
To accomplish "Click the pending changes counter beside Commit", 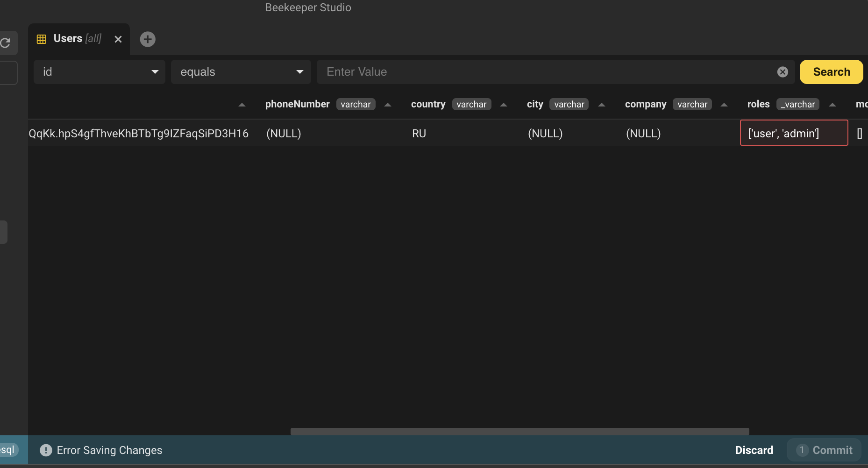I will (x=803, y=450).
